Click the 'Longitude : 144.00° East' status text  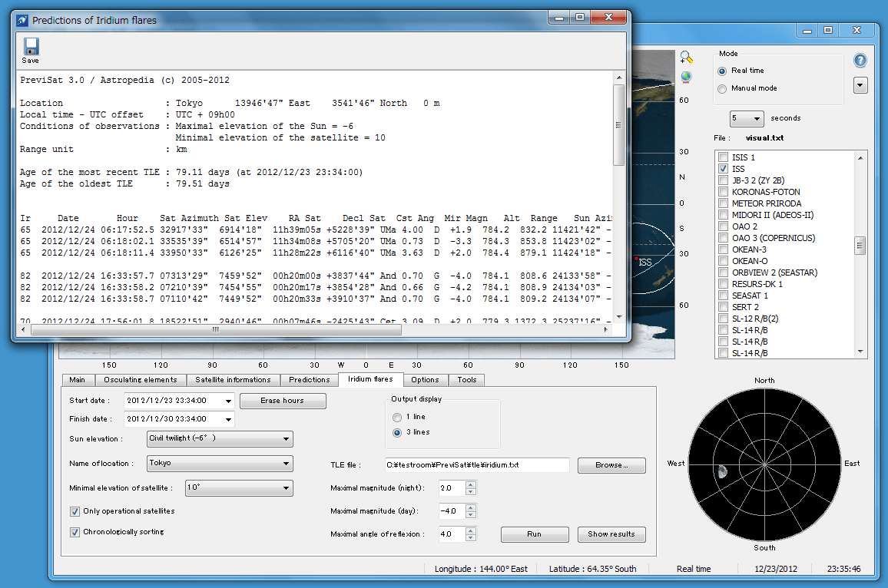coord(481,569)
